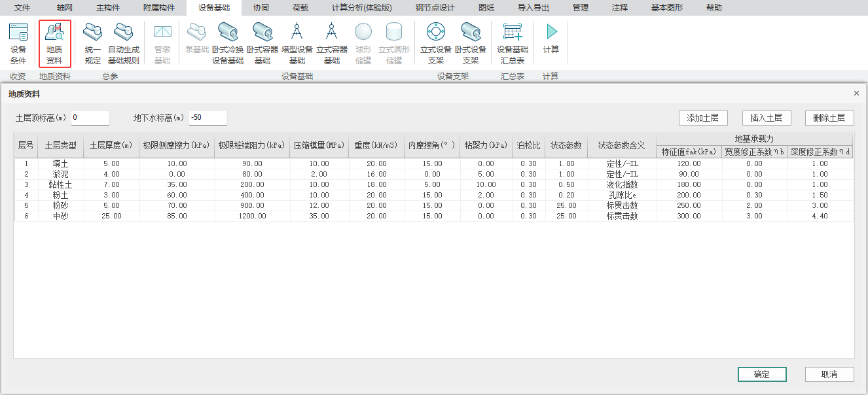
Task: Confirm the dialog with 确定
Action: pyautogui.click(x=762, y=374)
